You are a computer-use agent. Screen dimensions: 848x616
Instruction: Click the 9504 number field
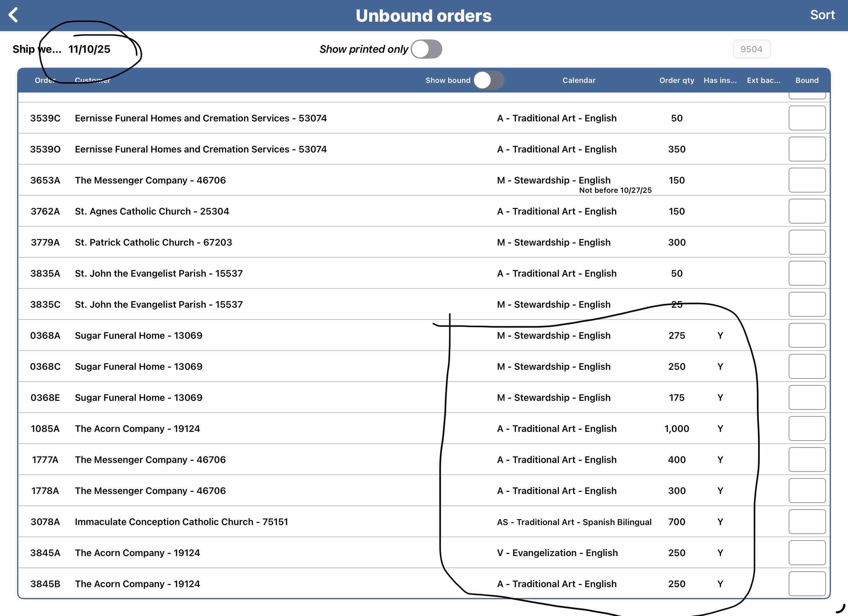[x=751, y=49]
